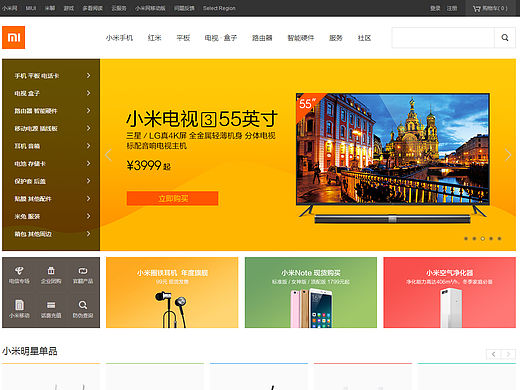Open 社区 nav item
The height and width of the screenshot is (390, 520).
(x=364, y=38)
